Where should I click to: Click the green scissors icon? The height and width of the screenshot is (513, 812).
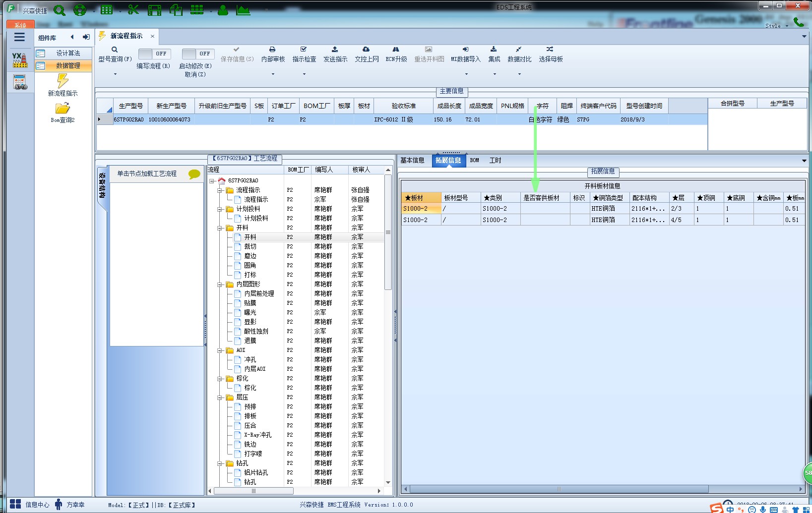pos(133,10)
